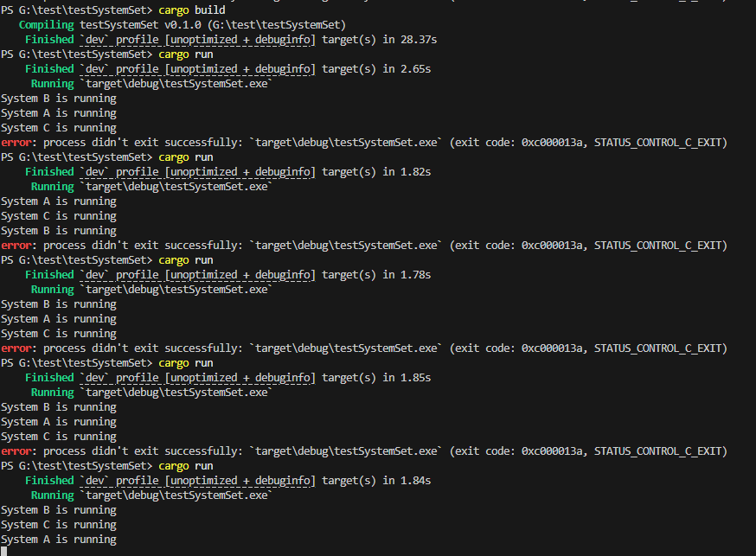Click the '2.65s' finish time value
756x556 pixels.
[x=415, y=69]
